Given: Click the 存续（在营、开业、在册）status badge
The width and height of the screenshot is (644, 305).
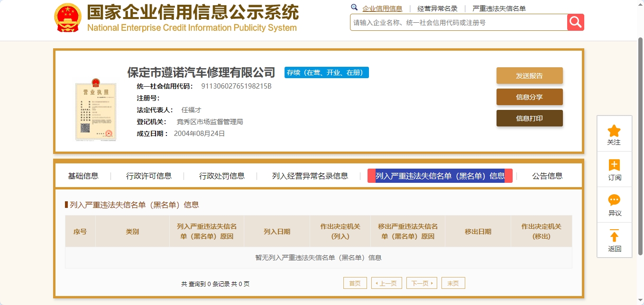Looking at the screenshot, I should pos(327,72).
